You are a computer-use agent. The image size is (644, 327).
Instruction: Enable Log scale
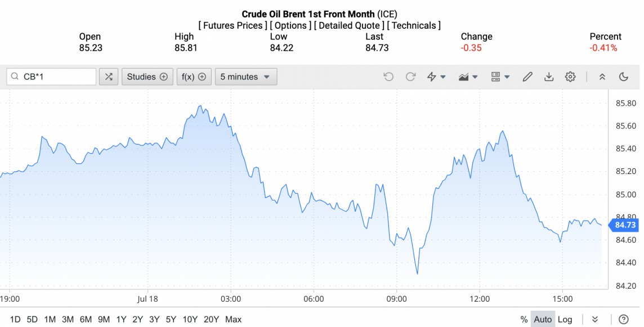pyautogui.click(x=565, y=319)
